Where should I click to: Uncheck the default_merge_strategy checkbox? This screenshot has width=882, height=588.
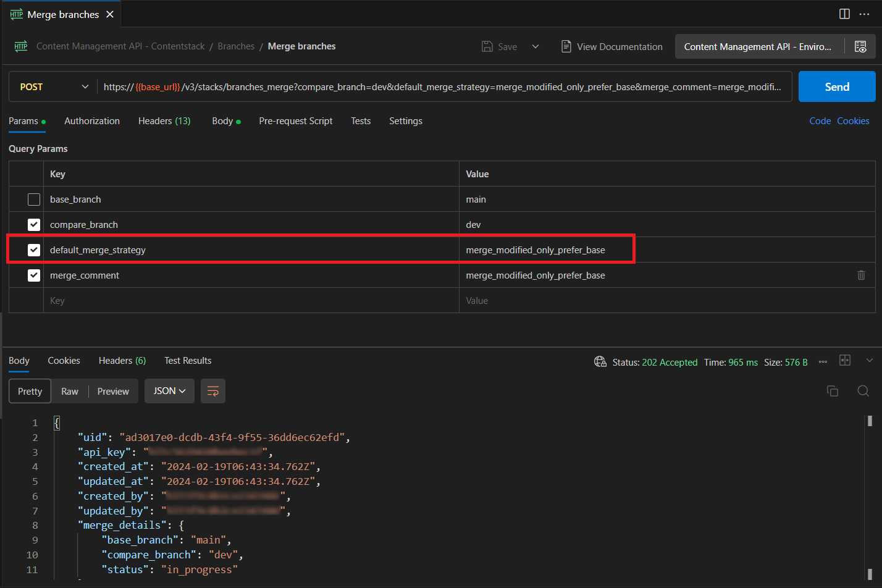click(34, 250)
